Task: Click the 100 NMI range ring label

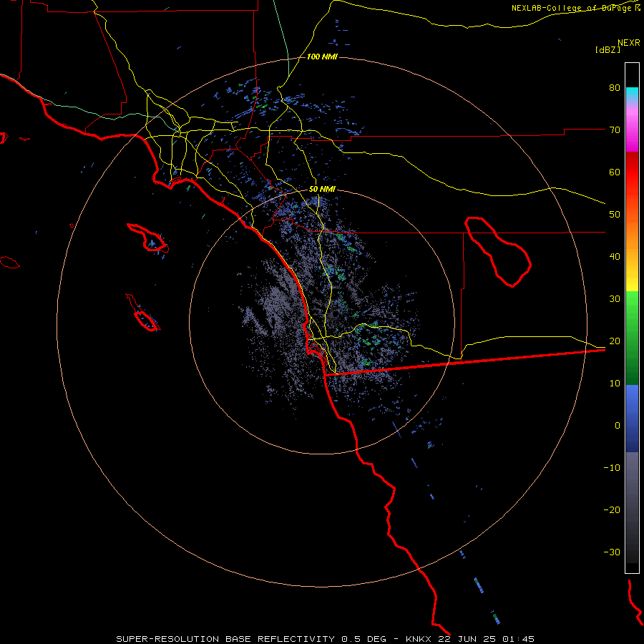Action: (x=322, y=57)
